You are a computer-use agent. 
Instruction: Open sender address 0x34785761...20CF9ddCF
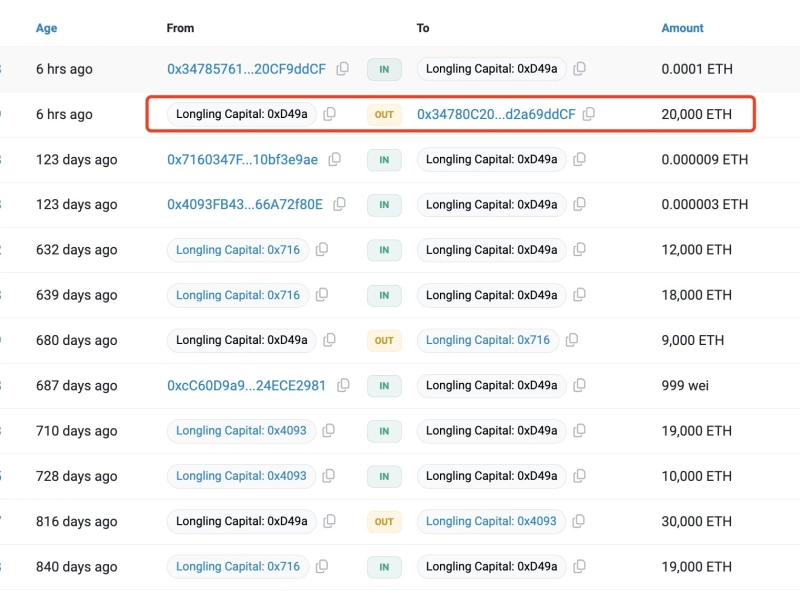point(246,69)
